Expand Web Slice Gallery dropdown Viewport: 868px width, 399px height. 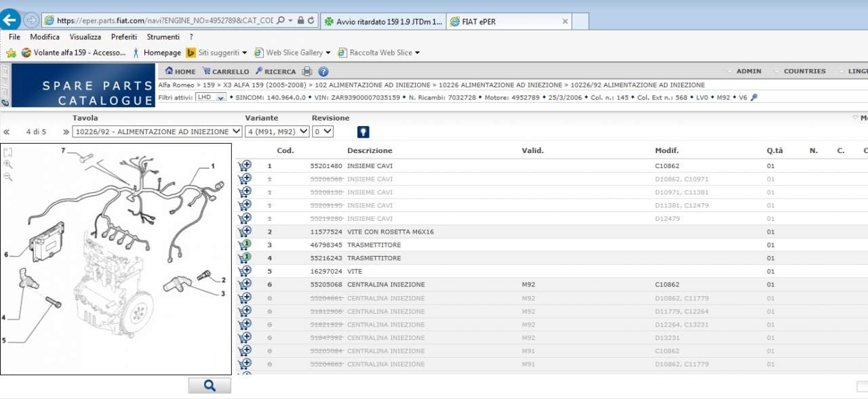pyautogui.click(x=328, y=52)
